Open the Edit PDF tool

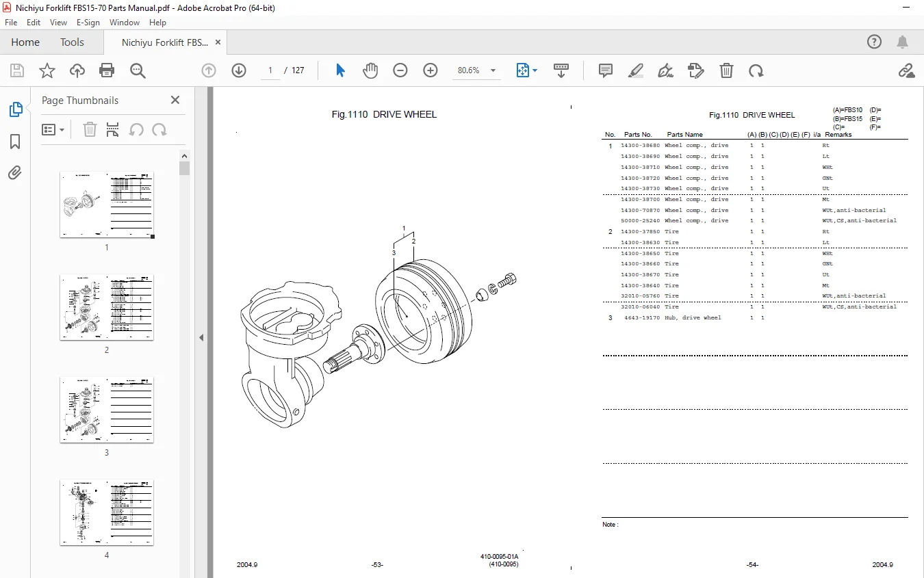click(696, 70)
